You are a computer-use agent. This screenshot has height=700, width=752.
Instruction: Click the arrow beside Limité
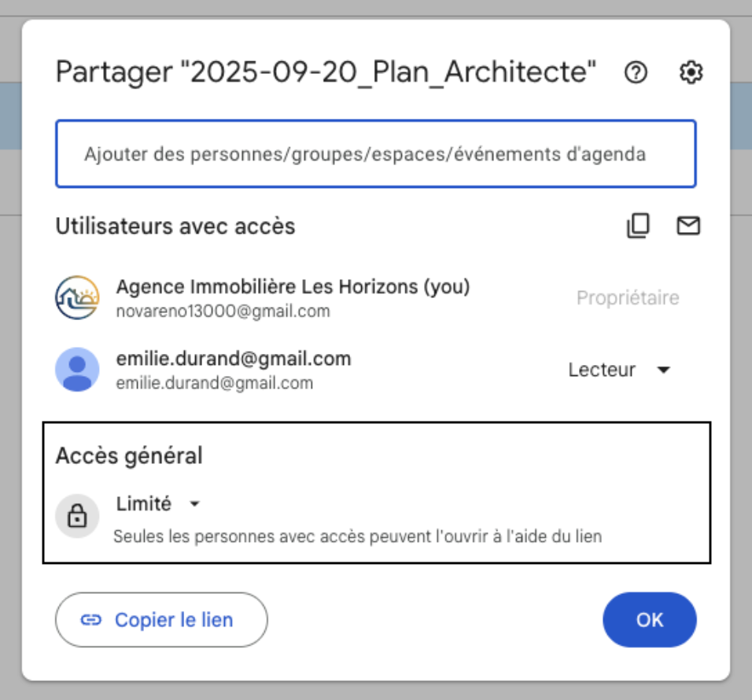[195, 504]
